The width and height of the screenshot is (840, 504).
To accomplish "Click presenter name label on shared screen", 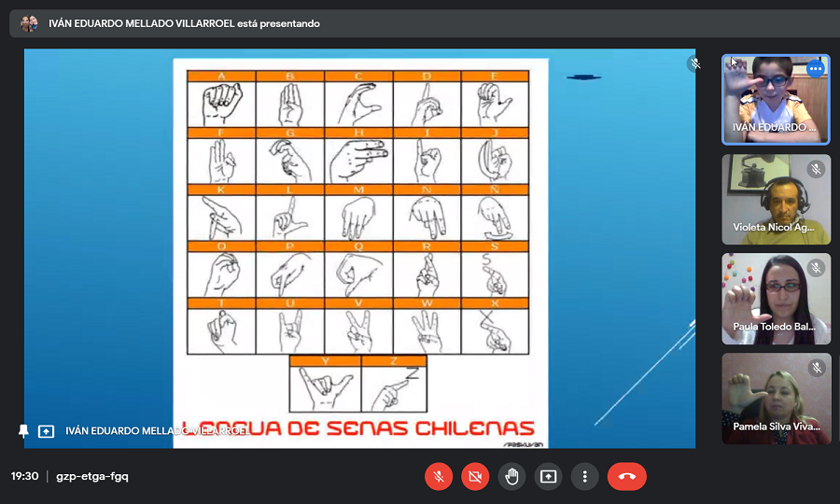I will coord(157,431).
